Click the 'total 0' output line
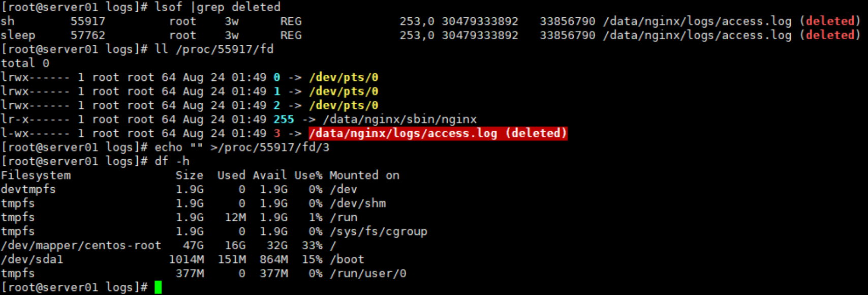This screenshot has width=868, height=295. point(25,64)
